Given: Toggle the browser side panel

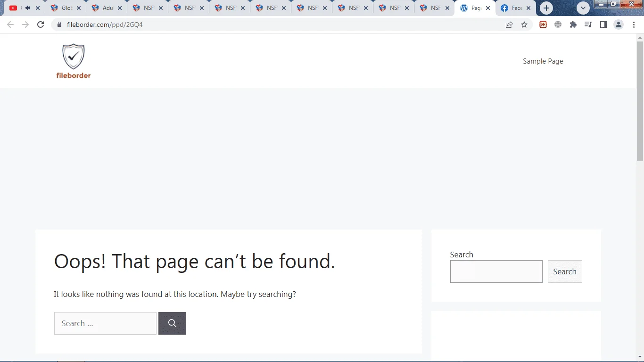Looking at the screenshot, I should coord(603,25).
